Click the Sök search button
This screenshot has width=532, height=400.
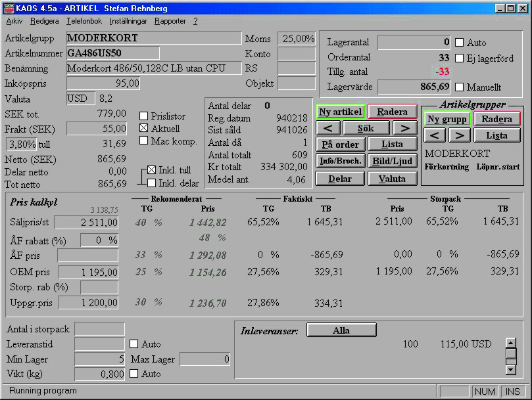pyautogui.click(x=366, y=128)
